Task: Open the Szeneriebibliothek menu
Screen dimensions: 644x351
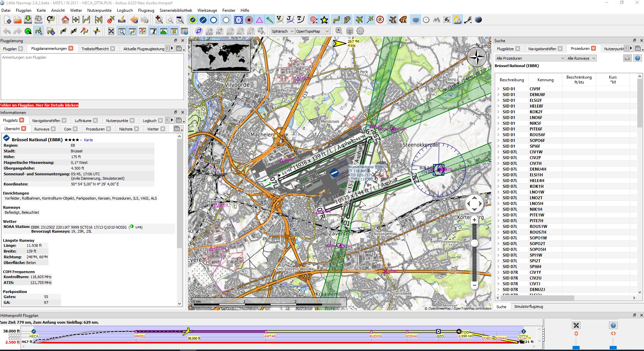Action: [x=176, y=10]
